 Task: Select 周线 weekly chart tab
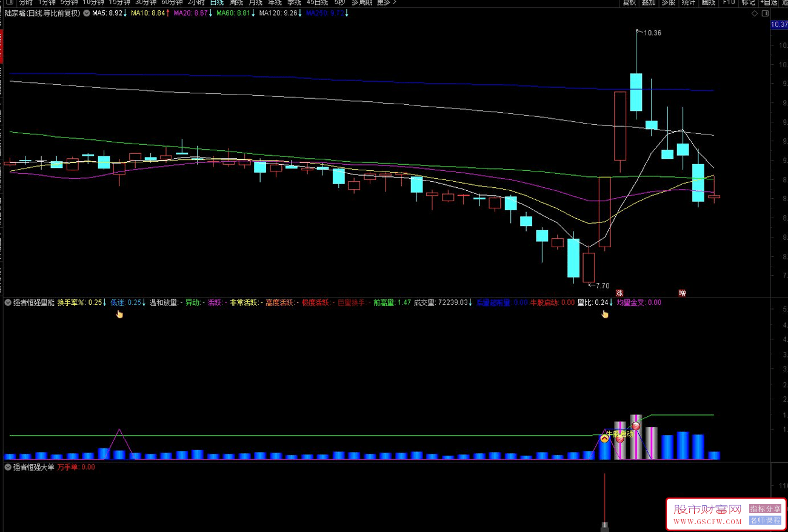coord(236,2)
